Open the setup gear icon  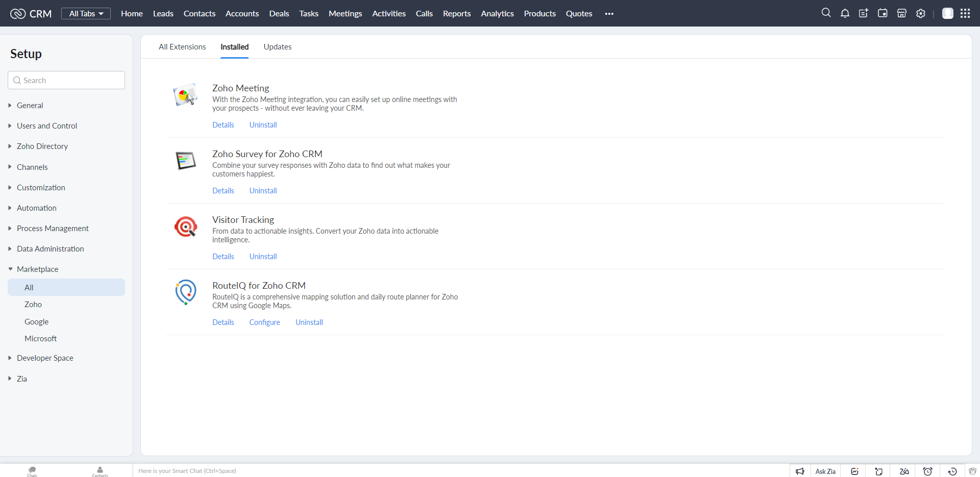[x=921, y=13]
